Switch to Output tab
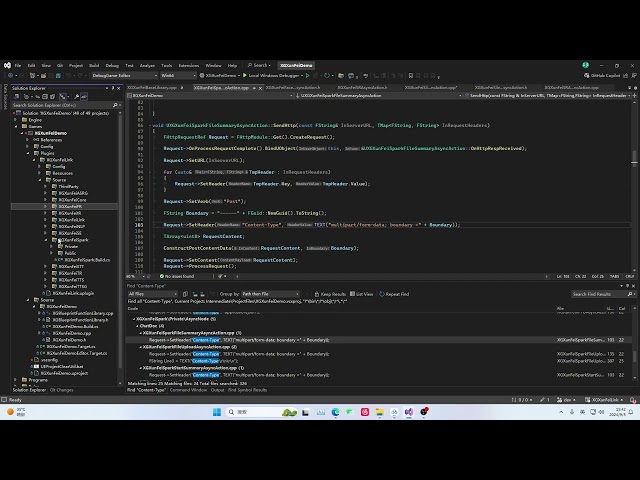Viewport: 640px width, 480px height. click(217, 390)
